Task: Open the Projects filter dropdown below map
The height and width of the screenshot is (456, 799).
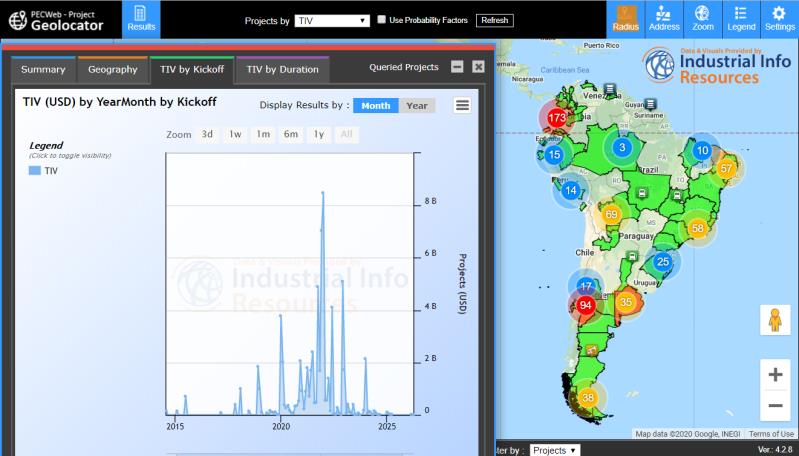Action: click(x=554, y=450)
